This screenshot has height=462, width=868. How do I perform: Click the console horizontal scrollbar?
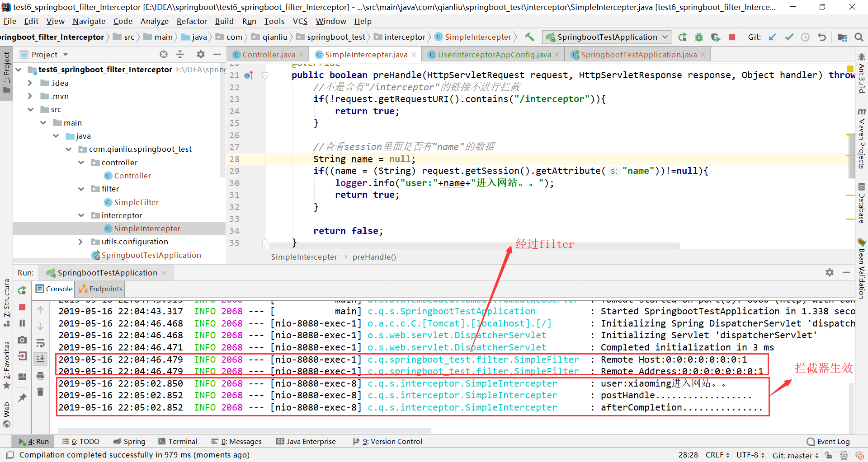pyautogui.click(x=245, y=430)
